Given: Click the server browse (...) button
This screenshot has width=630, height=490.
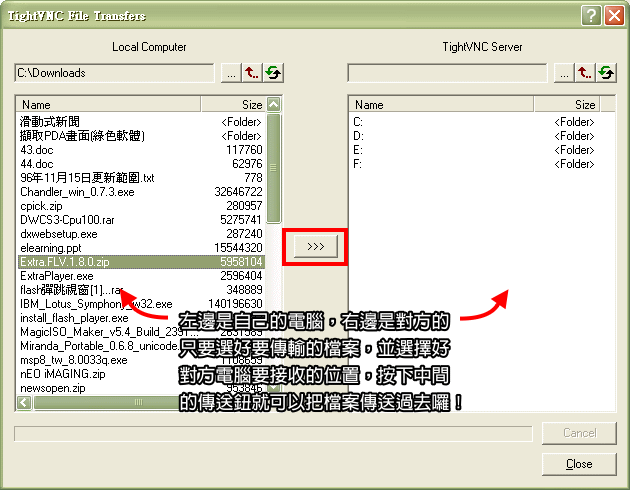Looking at the screenshot, I should tap(564, 73).
